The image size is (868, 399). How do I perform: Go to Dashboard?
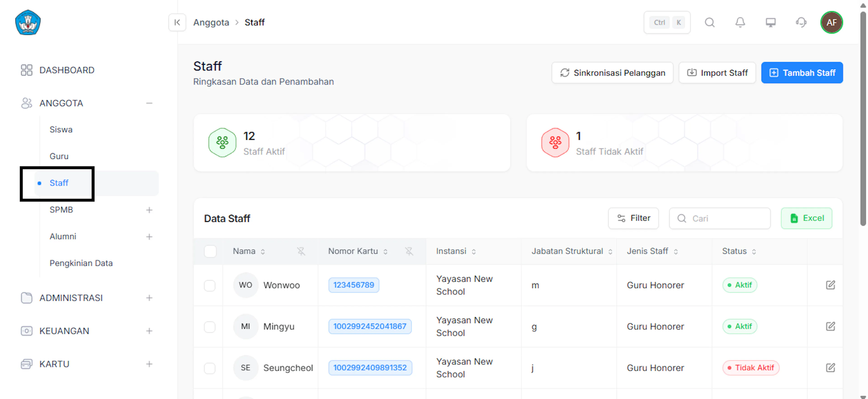coord(67,70)
